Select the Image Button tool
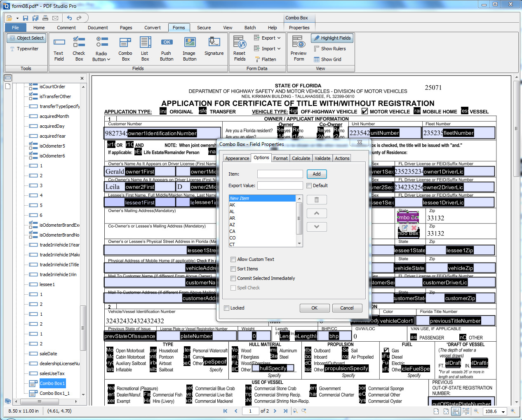Screen dimensions: 522x420 pyautogui.click(x=190, y=49)
